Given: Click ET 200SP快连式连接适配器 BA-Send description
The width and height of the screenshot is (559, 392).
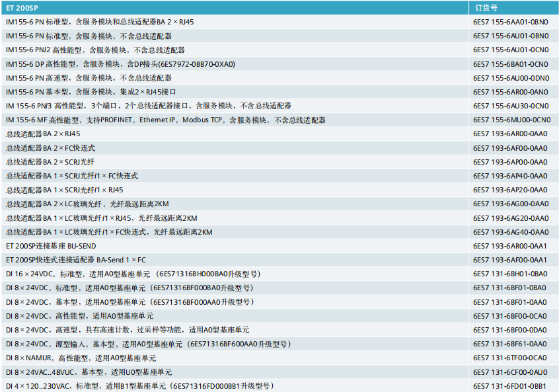Looking at the screenshot, I should pyautogui.click(x=76, y=260).
